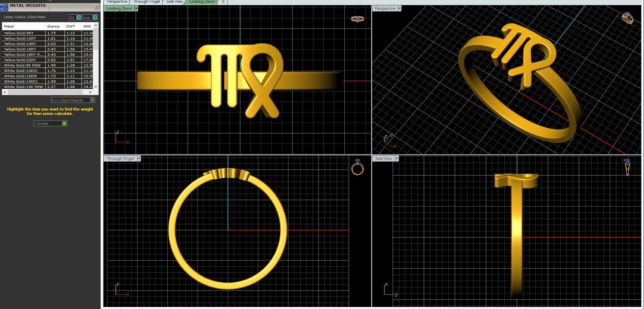Screen dimensions: 644x309
Task: Click the Perspective viewport title label
Action: tap(385, 8)
